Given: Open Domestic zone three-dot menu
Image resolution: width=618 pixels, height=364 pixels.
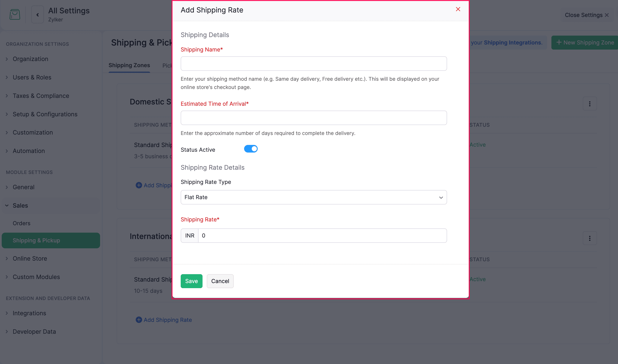Looking at the screenshot, I should [x=590, y=104].
